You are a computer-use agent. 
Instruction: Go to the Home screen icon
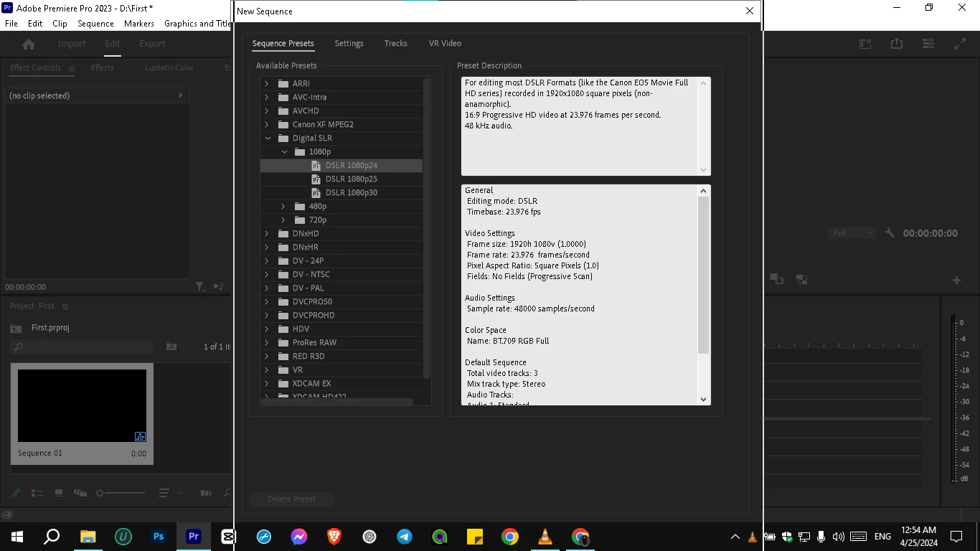point(29,44)
